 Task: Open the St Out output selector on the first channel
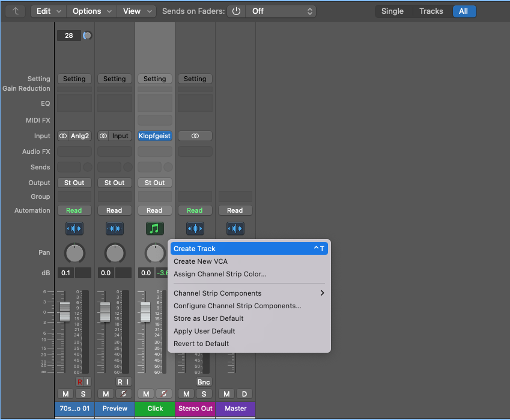(74, 182)
